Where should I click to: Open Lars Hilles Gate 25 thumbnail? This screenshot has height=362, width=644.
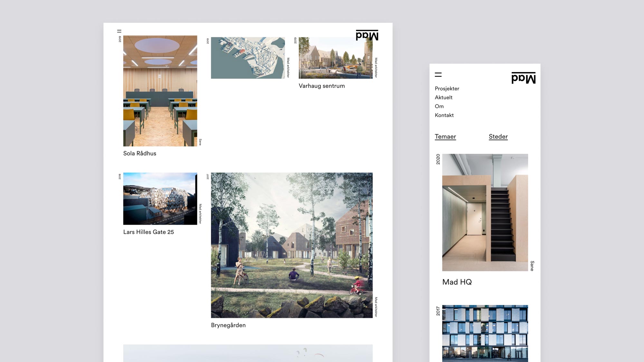[160, 199]
